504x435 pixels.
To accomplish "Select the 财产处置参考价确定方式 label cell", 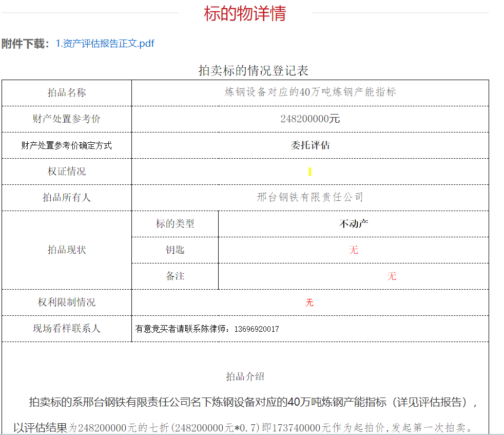I will pos(67,145).
